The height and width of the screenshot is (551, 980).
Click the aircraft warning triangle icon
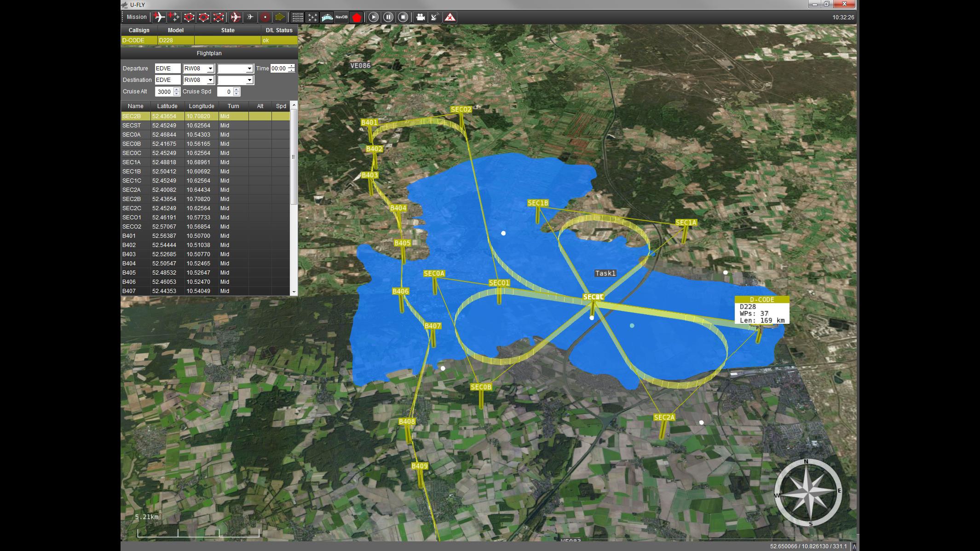(450, 17)
